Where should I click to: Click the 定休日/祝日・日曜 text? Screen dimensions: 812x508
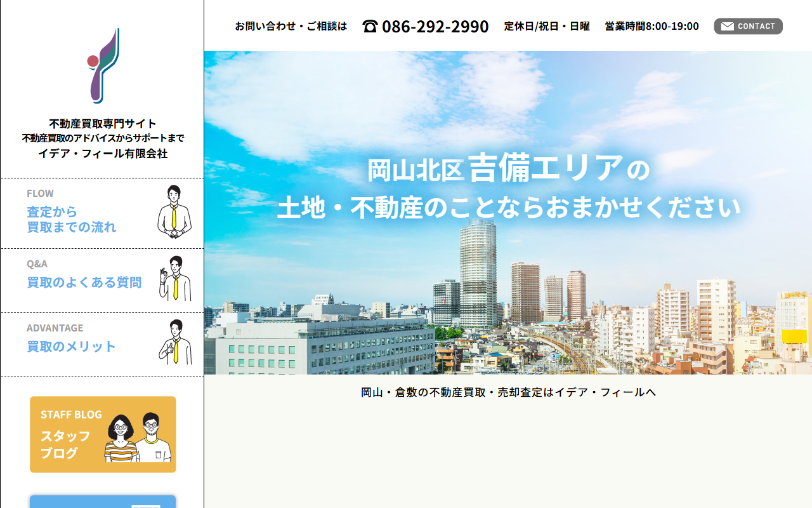547,26
